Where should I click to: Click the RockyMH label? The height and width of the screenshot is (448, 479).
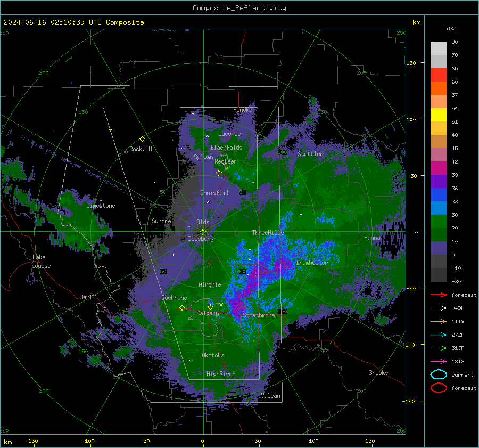click(141, 149)
